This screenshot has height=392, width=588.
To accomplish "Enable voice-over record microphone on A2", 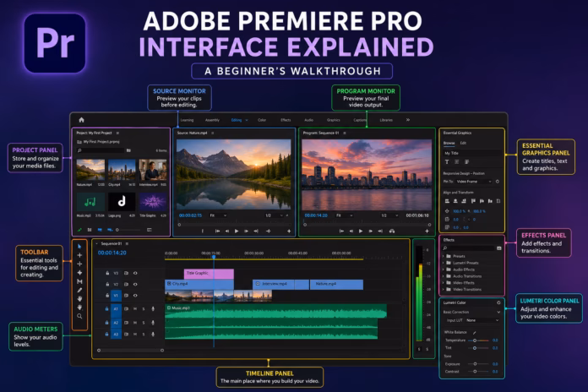I will pos(153,323).
